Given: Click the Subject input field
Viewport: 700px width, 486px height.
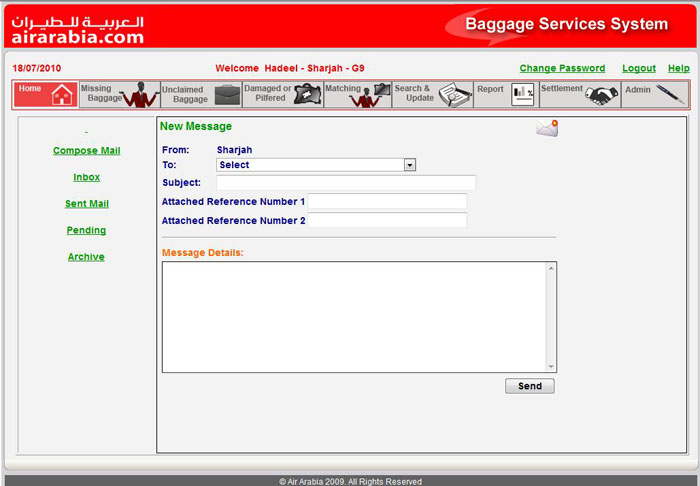Looking at the screenshot, I should pos(346,183).
